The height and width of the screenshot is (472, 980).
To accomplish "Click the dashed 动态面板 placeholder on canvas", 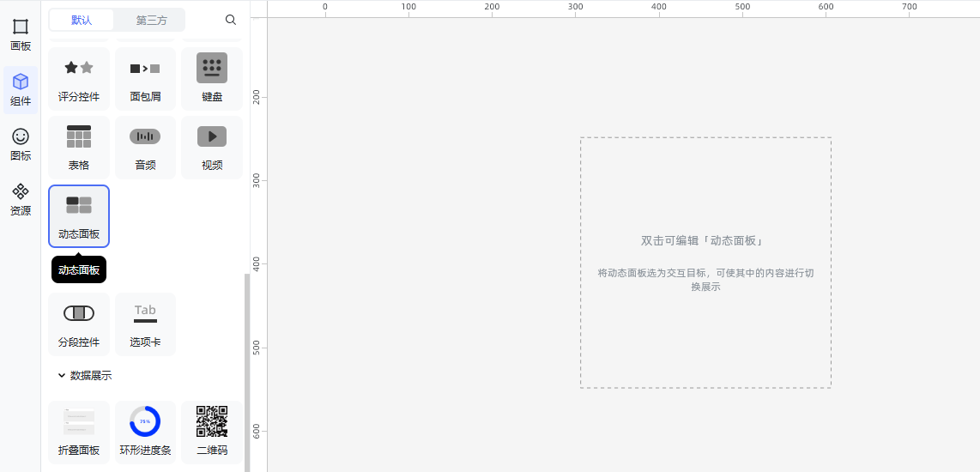I will pyautogui.click(x=705, y=263).
